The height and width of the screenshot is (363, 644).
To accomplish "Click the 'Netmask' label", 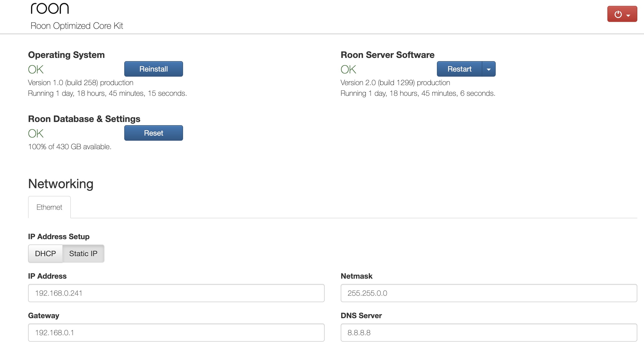I will [356, 276].
